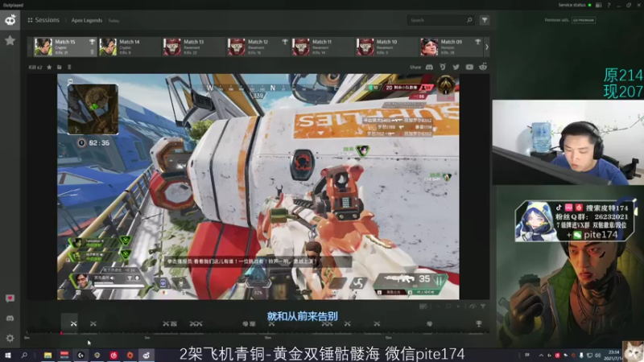Image resolution: width=644 pixels, height=362 pixels.
Task: Open Windows taskbar search
Action: point(24,355)
